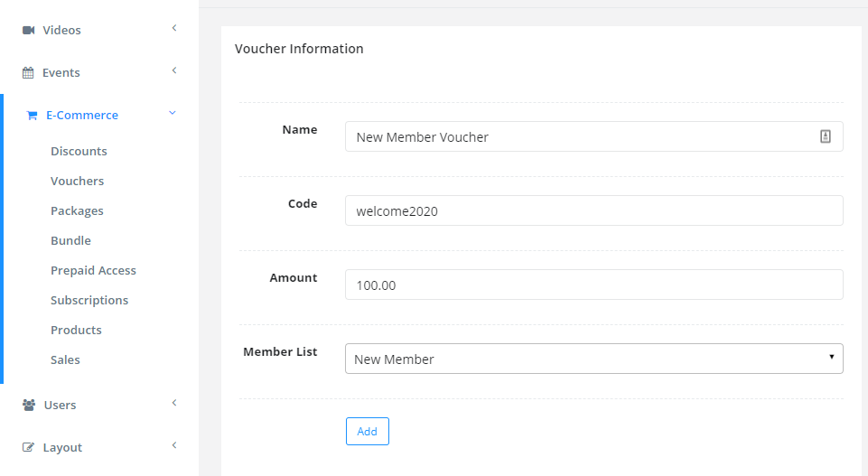Click the E-Commerce shopping cart icon

tap(33, 115)
